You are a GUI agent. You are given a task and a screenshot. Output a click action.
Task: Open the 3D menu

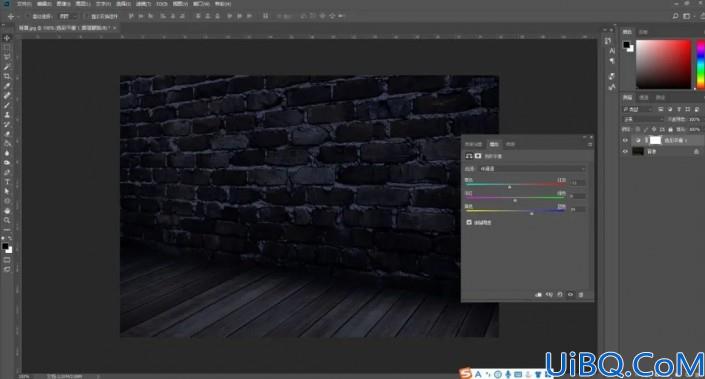pyautogui.click(x=162, y=4)
